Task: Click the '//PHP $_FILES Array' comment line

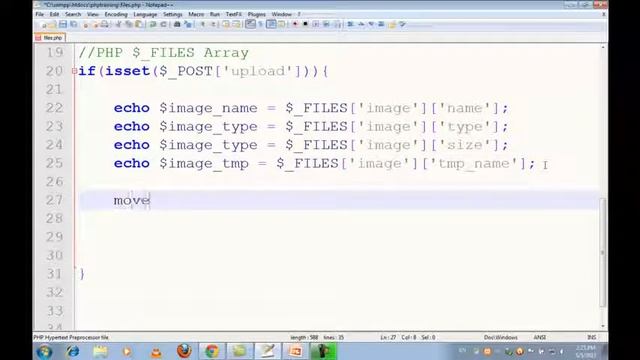Action: point(163,53)
